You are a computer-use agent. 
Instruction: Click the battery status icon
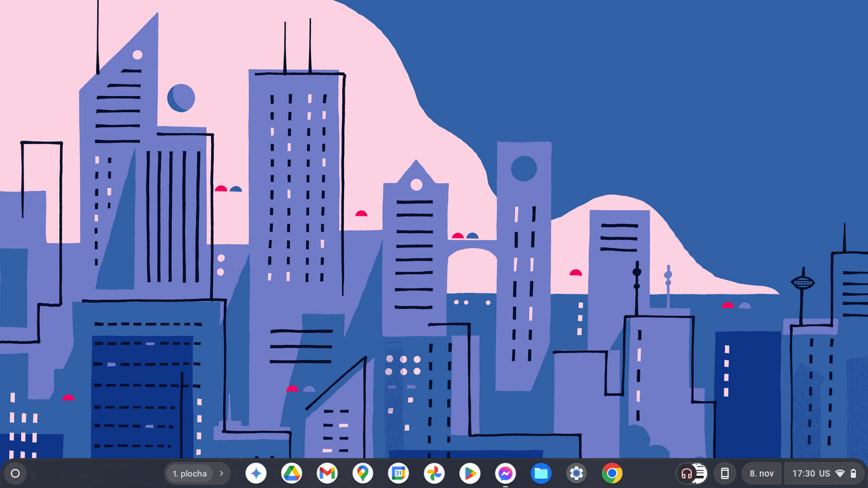(853, 473)
